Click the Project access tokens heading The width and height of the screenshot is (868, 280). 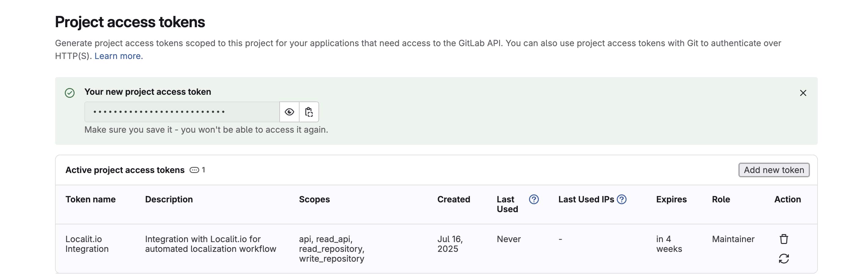point(130,22)
